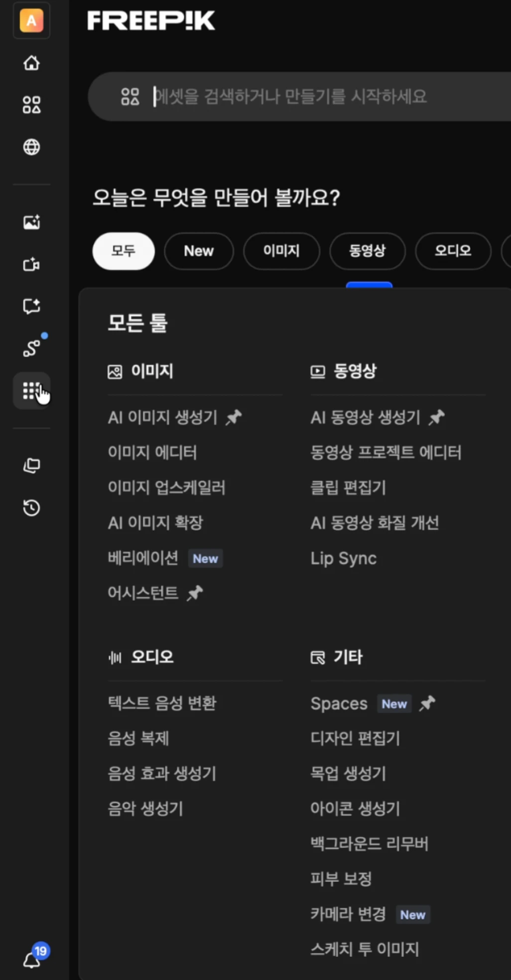This screenshot has height=980, width=511.
Task: Click the globe icon in the sidebar
Action: click(31, 147)
